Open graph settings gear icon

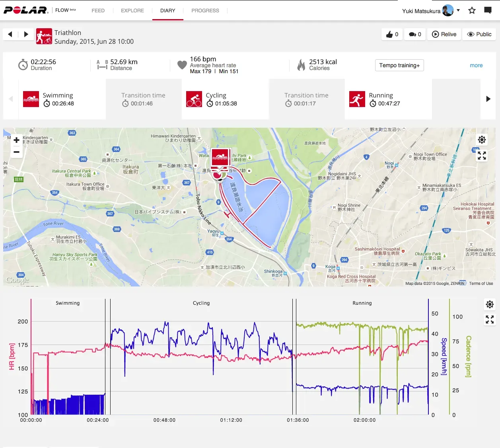click(490, 304)
